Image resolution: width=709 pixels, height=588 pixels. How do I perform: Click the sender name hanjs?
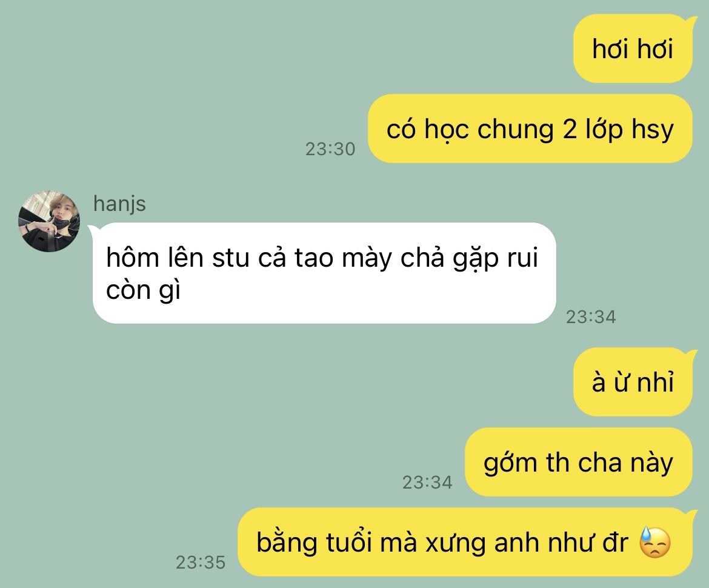119,204
